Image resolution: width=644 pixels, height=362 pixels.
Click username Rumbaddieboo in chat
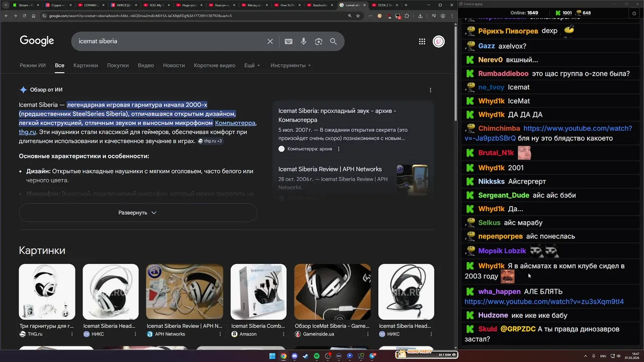click(x=503, y=73)
